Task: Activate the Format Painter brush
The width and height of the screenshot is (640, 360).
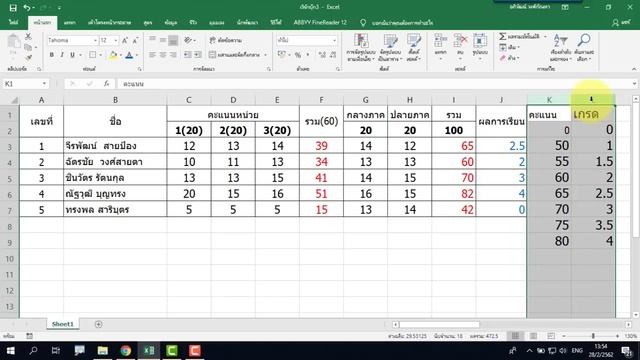Action: [28, 58]
